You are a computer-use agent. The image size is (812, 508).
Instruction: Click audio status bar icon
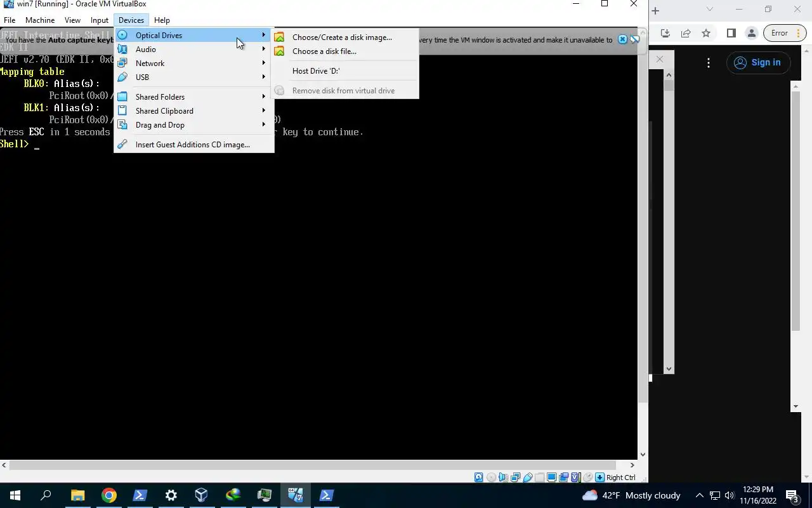(x=503, y=478)
